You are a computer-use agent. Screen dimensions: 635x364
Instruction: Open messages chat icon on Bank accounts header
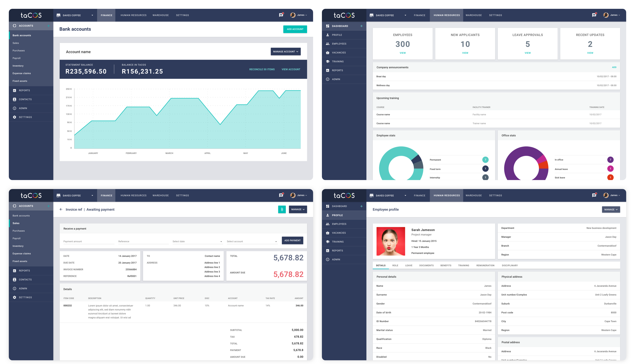pos(281,15)
